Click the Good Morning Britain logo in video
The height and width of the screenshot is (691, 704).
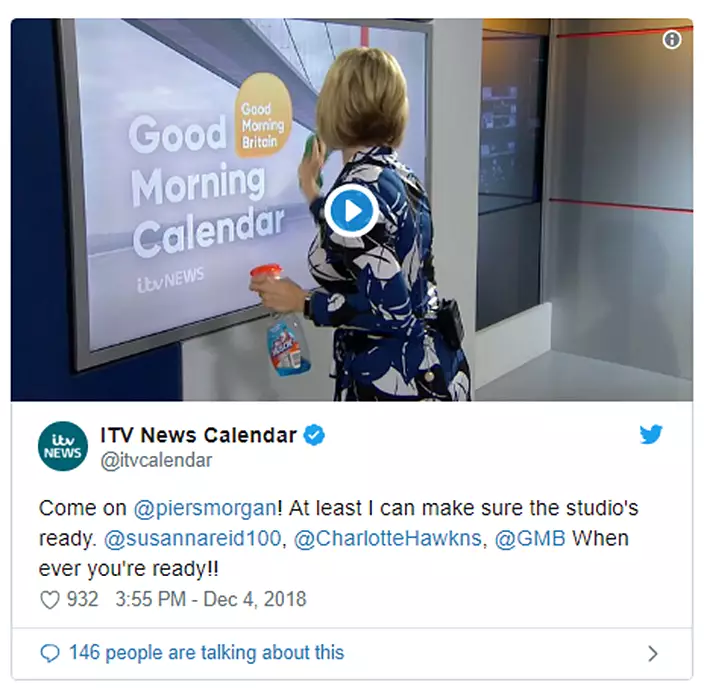(x=264, y=115)
